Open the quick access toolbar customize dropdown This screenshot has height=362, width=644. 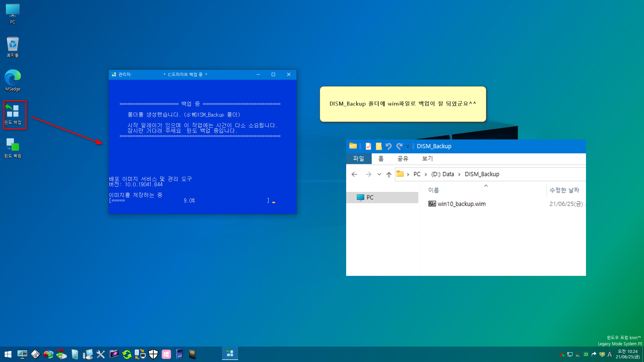[x=408, y=146]
